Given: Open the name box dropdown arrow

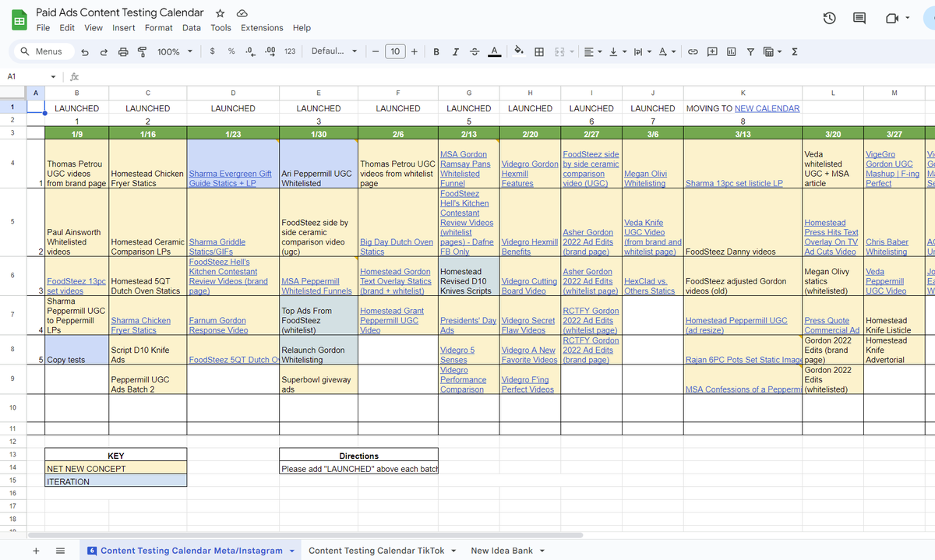Looking at the screenshot, I should (53, 76).
